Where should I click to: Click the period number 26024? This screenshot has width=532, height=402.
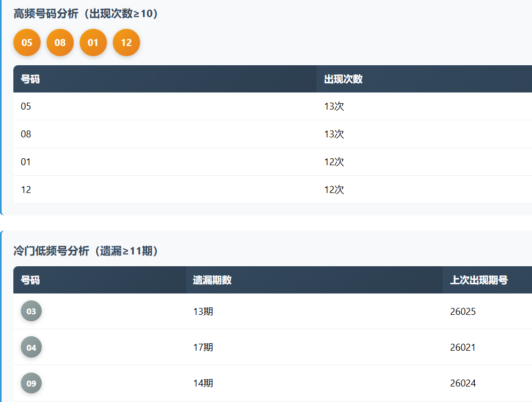462,383
